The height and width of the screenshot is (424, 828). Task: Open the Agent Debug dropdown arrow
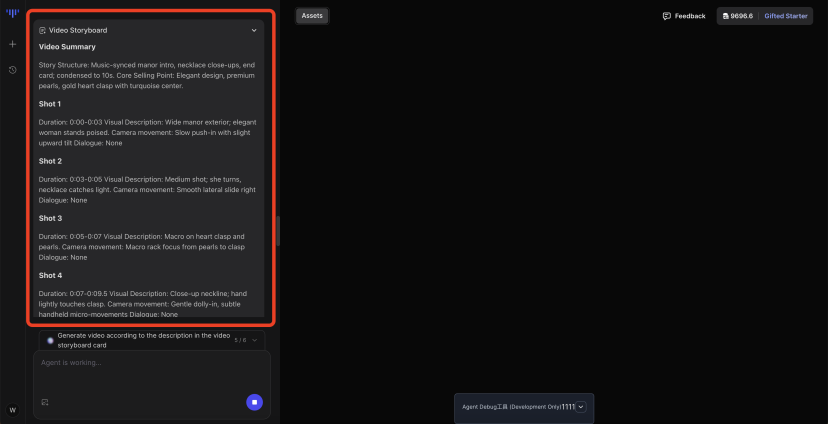click(580, 407)
